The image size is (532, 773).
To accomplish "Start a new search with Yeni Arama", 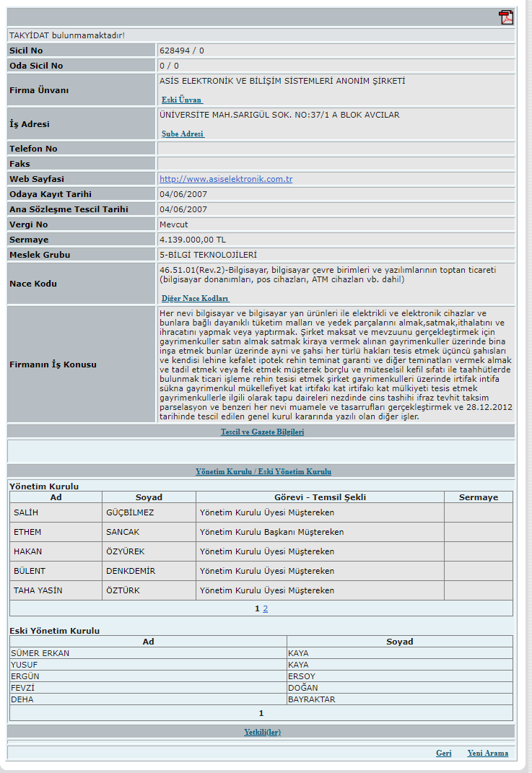I will point(487,753).
